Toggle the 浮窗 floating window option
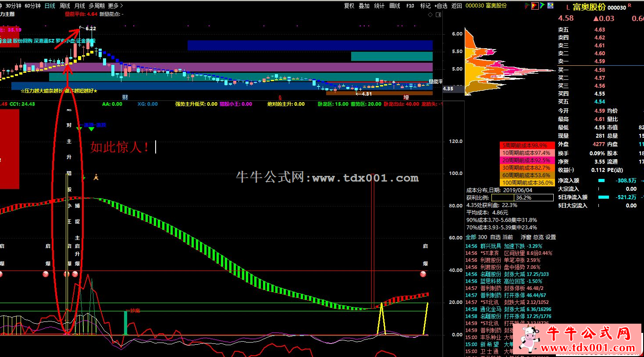 pyautogui.click(x=526, y=237)
